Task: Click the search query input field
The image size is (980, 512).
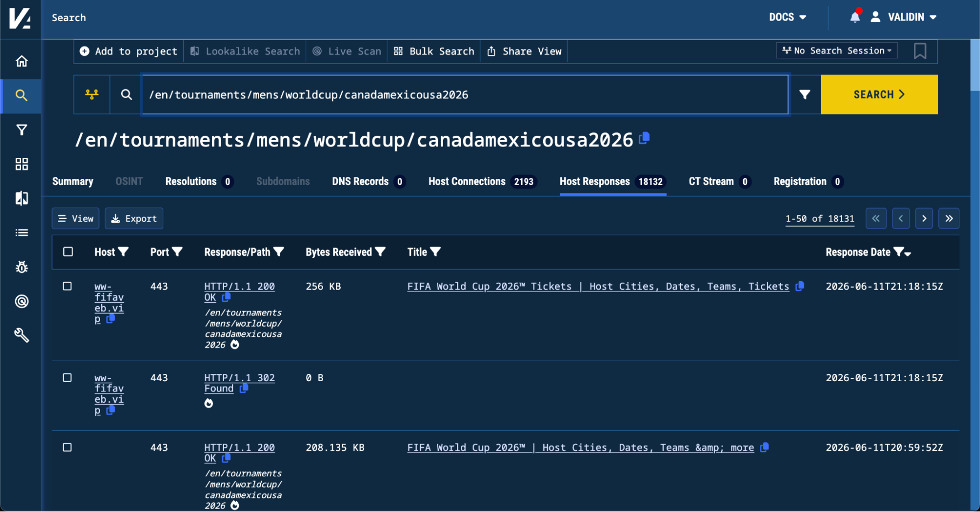Action: 465,95
